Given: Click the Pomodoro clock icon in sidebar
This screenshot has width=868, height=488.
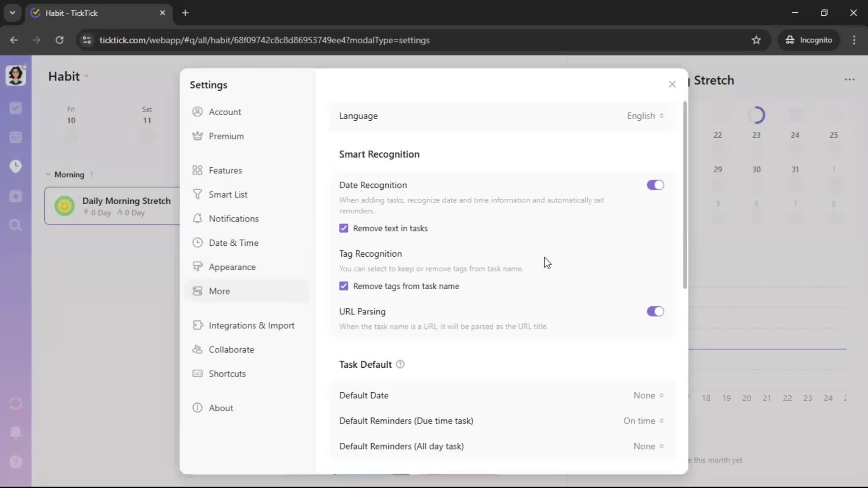Looking at the screenshot, I should [x=15, y=166].
